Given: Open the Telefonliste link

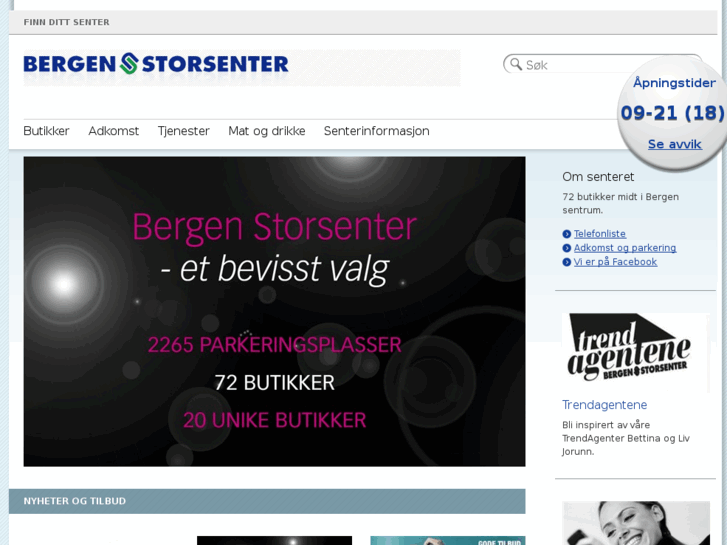Looking at the screenshot, I should tap(600, 234).
